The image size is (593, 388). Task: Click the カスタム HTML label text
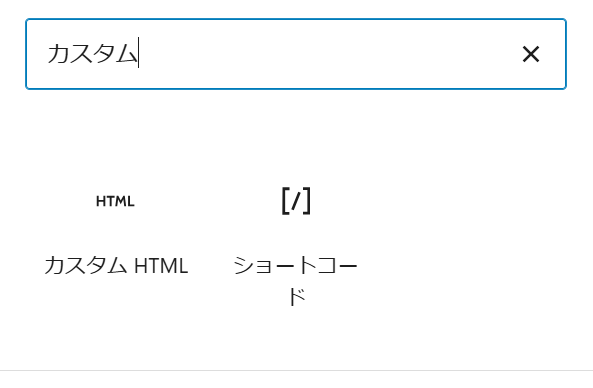[x=116, y=265]
